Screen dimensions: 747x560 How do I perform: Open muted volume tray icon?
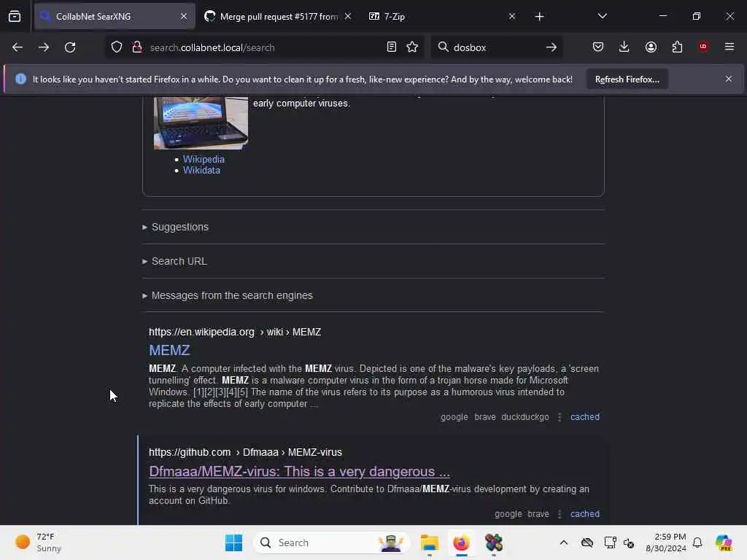(x=629, y=542)
